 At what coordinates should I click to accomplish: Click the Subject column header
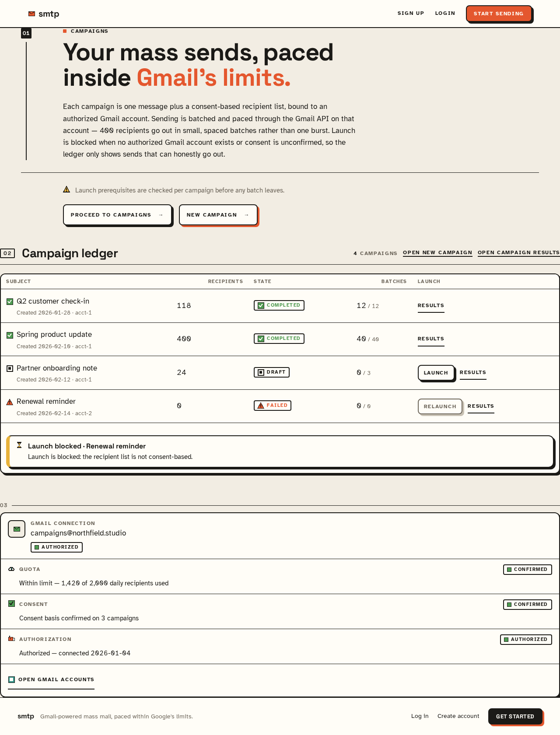coord(18,281)
